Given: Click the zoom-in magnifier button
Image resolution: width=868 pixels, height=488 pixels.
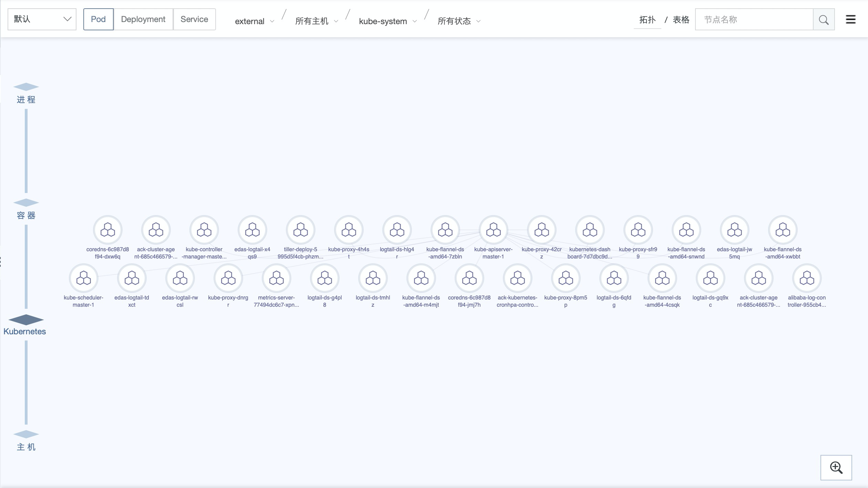Looking at the screenshot, I should [836, 468].
